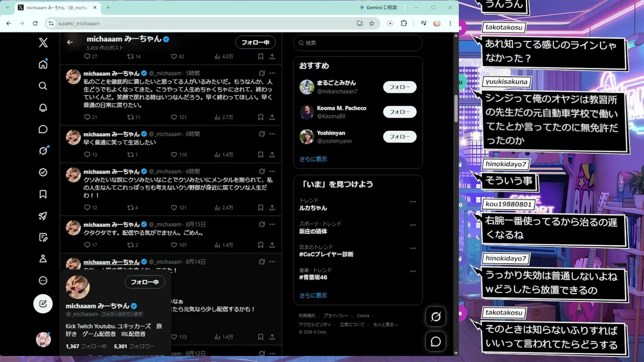The height and width of the screenshot is (362, 644).
Task: Click the X 検索 search field
Action: coord(358,43)
